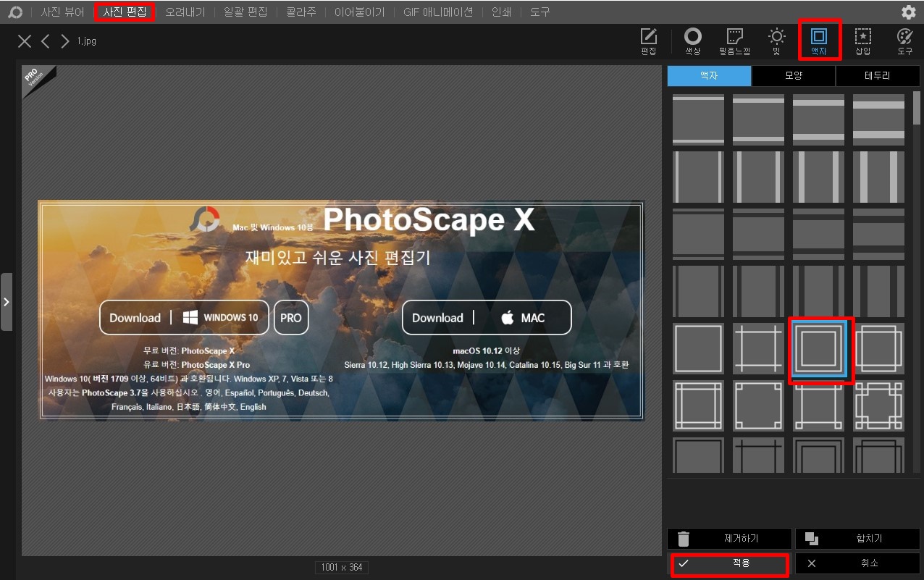Choose the frame with small notched corners
924x580 pixels.
point(758,405)
